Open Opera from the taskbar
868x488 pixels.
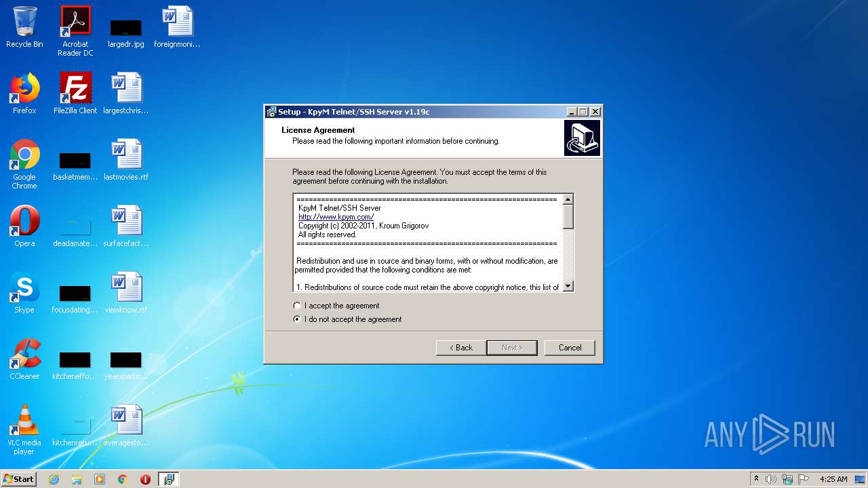tap(145, 479)
